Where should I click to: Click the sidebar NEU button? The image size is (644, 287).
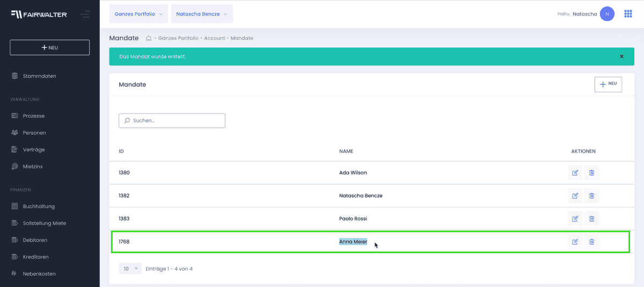[x=49, y=47]
